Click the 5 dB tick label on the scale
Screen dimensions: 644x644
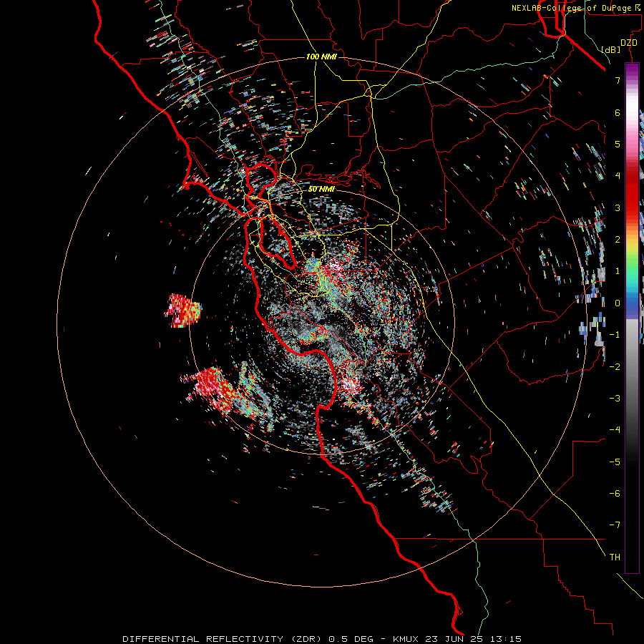[618, 144]
